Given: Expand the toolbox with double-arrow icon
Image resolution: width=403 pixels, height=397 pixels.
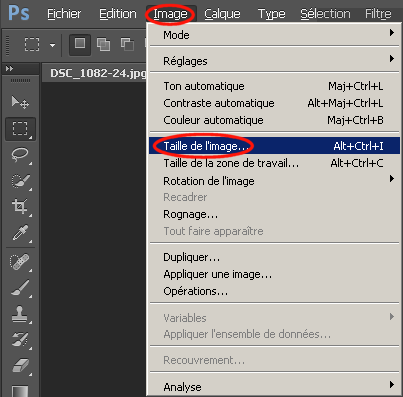Looking at the screenshot, I should point(9,69).
